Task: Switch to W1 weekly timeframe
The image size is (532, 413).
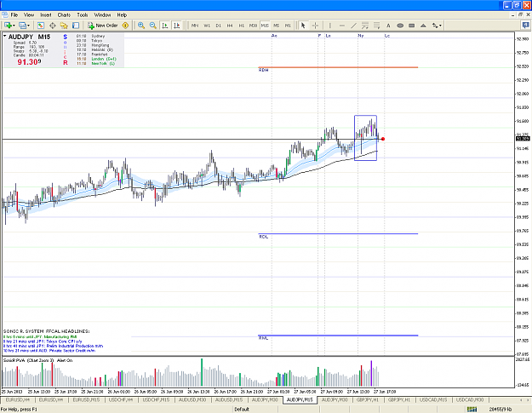Action: (207, 26)
